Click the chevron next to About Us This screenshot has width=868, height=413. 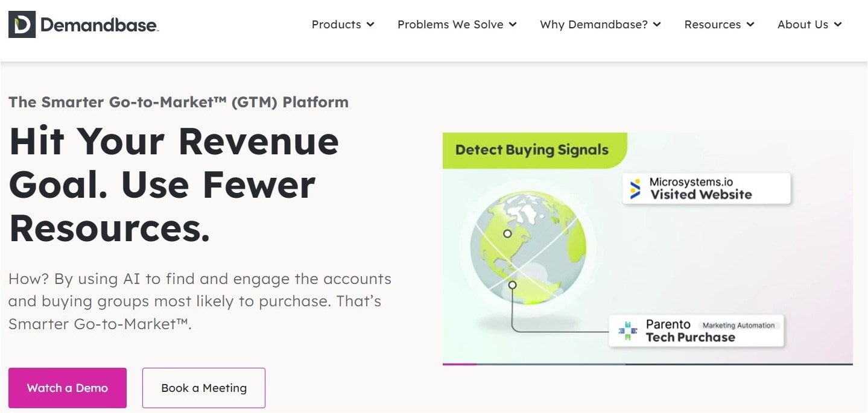838,25
